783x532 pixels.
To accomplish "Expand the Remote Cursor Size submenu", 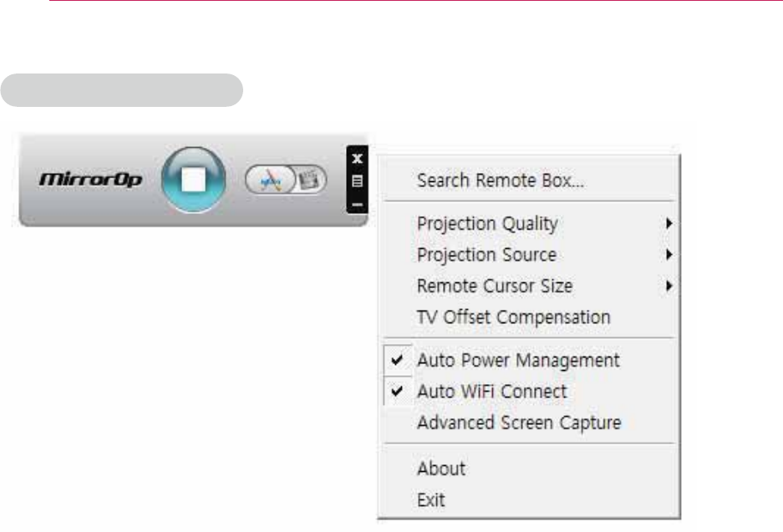I will point(495,286).
